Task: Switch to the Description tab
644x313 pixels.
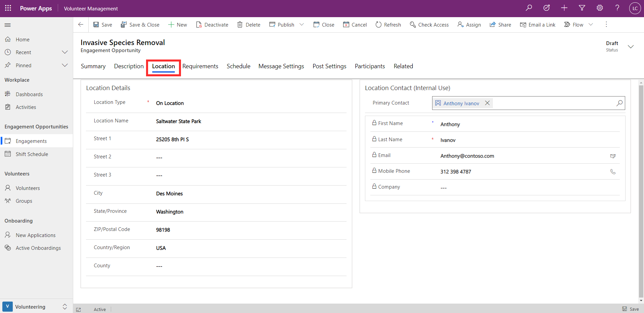Action: click(x=129, y=66)
